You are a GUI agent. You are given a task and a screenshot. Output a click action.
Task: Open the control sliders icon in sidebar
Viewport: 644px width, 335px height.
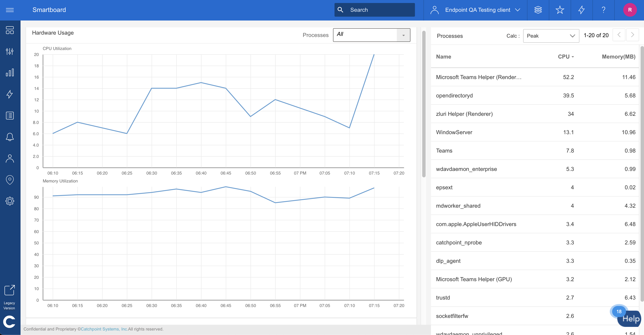coord(10,51)
